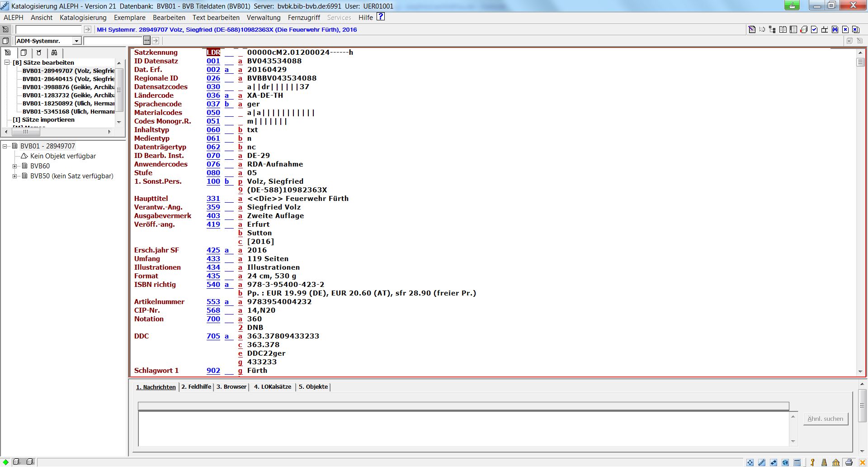Viewport: 868px width, 467px height.
Task: Click the blue help question mark icon
Action: (x=381, y=17)
